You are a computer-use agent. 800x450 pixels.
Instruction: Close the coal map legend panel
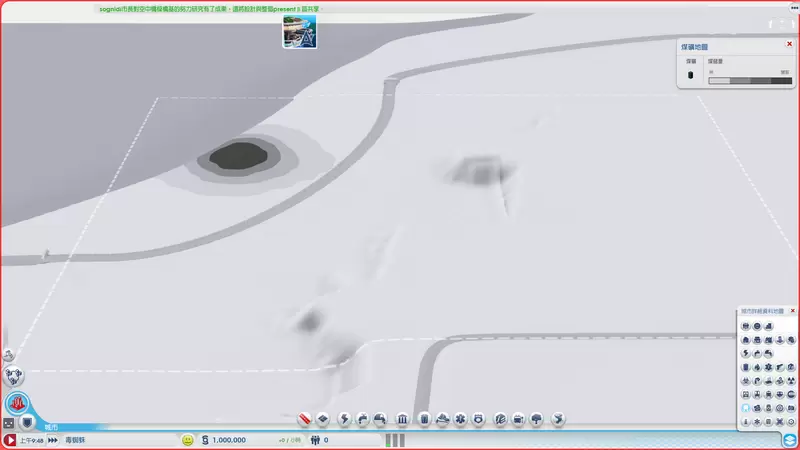point(789,44)
